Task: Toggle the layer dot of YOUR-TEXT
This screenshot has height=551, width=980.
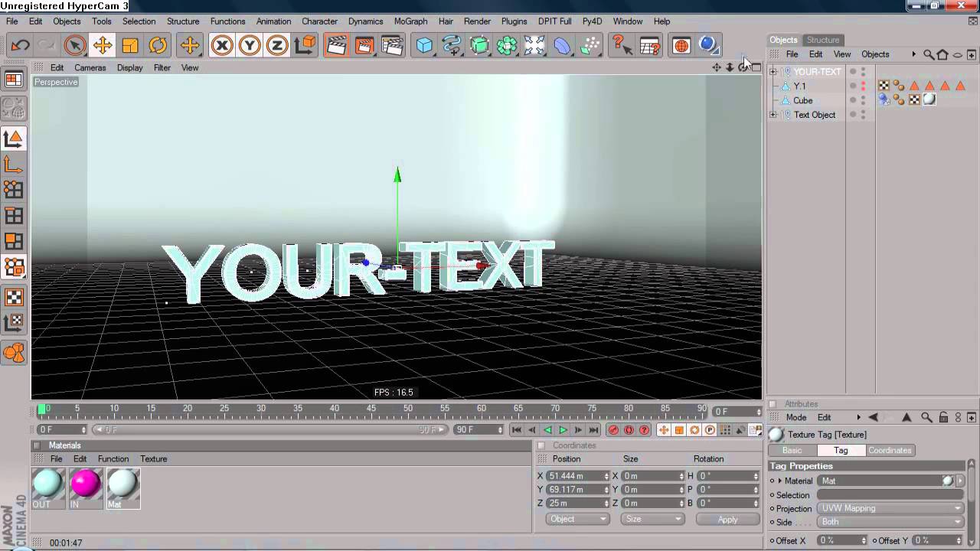Action: (853, 72)
